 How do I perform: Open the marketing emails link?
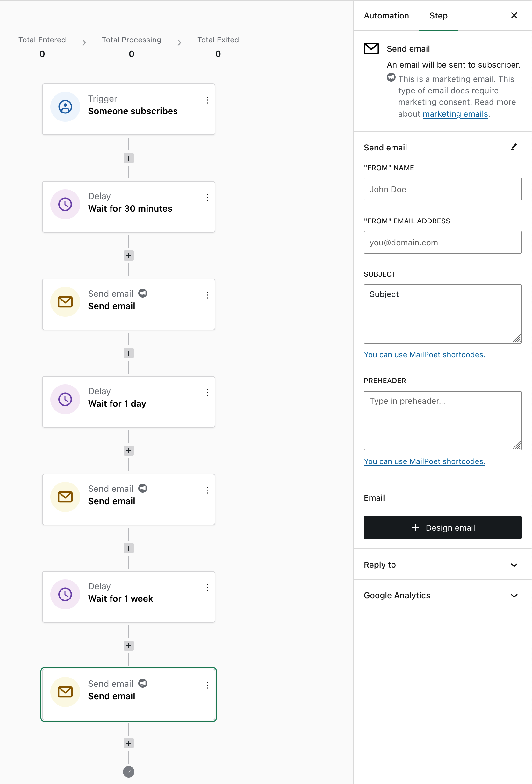(x=455, y=114)
